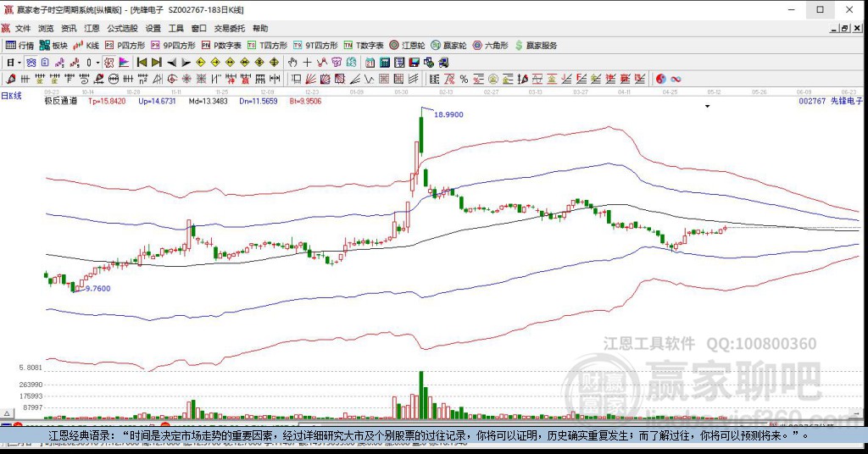
Task: Click the Up=14.6731 value
Action: pos(157,101)
